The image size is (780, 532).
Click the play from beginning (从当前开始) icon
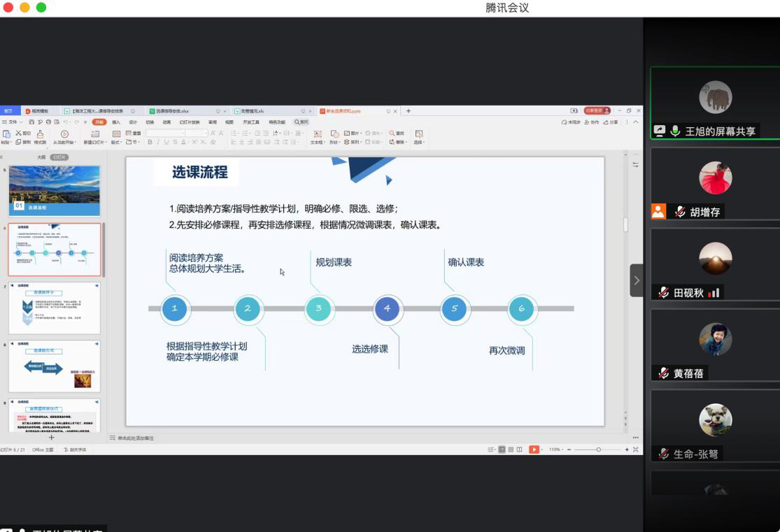click(x=64, y=134)
